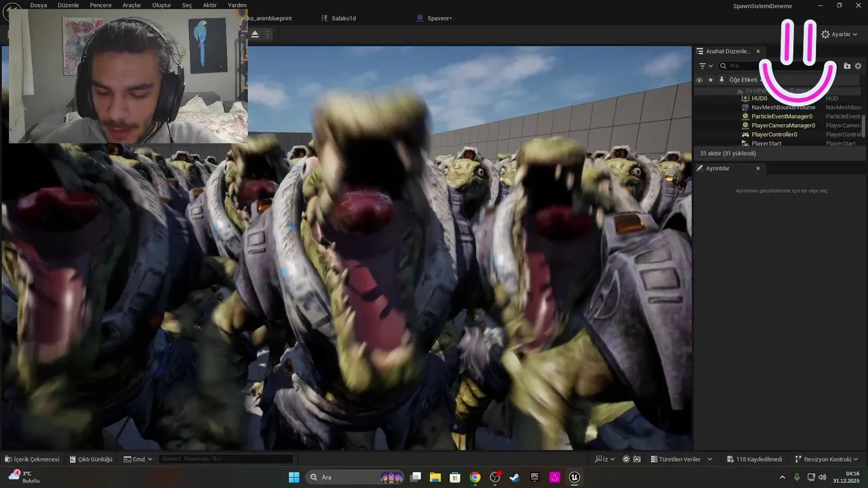Switch to the Salako1d tab
The width and height of the screenshot is (868, 488).
click(344, 18)
